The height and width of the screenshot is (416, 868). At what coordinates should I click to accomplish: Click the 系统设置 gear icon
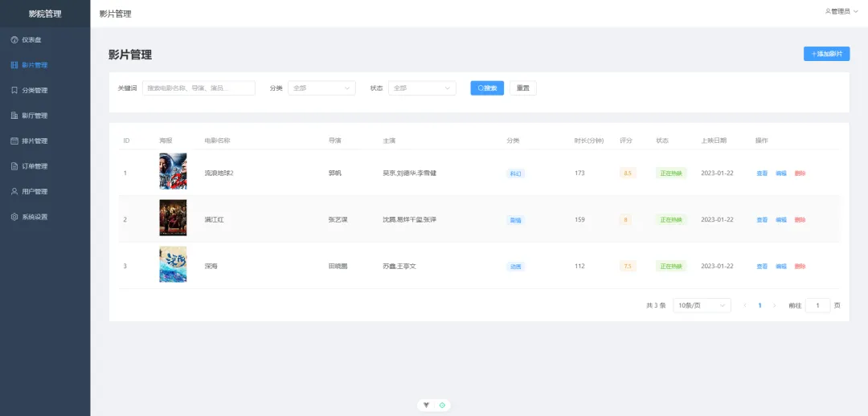14,217
